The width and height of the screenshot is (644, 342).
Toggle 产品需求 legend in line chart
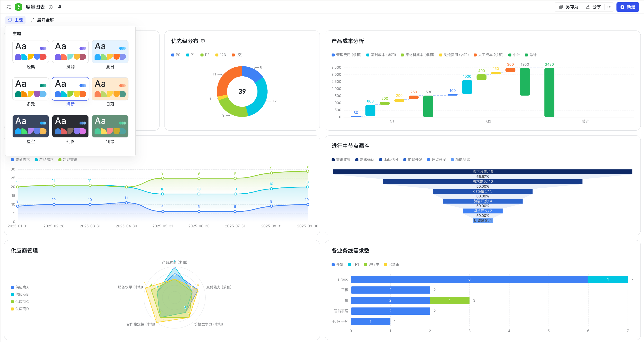click(44, 160)
